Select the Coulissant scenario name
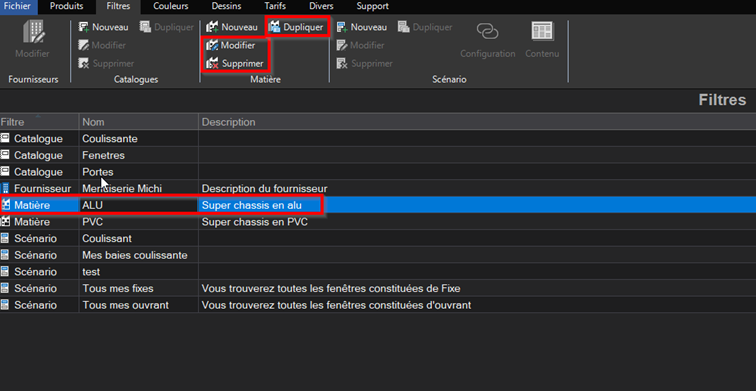Viewport: 756px width, 391px height. click(x=107, y=239)
